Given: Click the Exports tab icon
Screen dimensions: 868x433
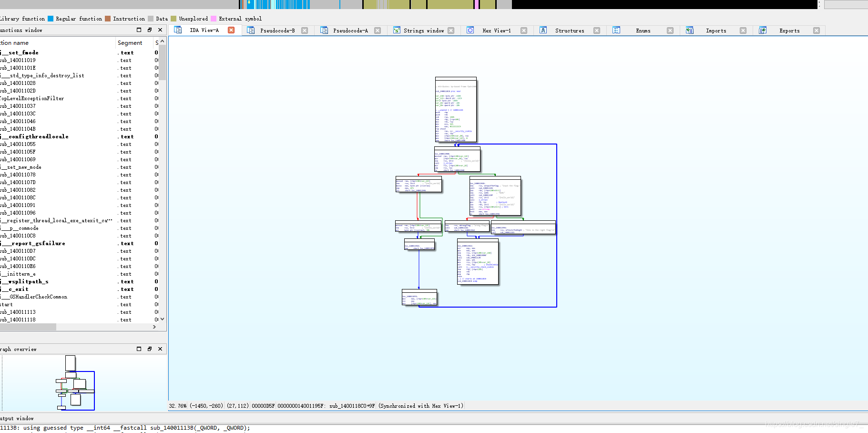Looking at the screenshot, I should [x=763, y=31].
